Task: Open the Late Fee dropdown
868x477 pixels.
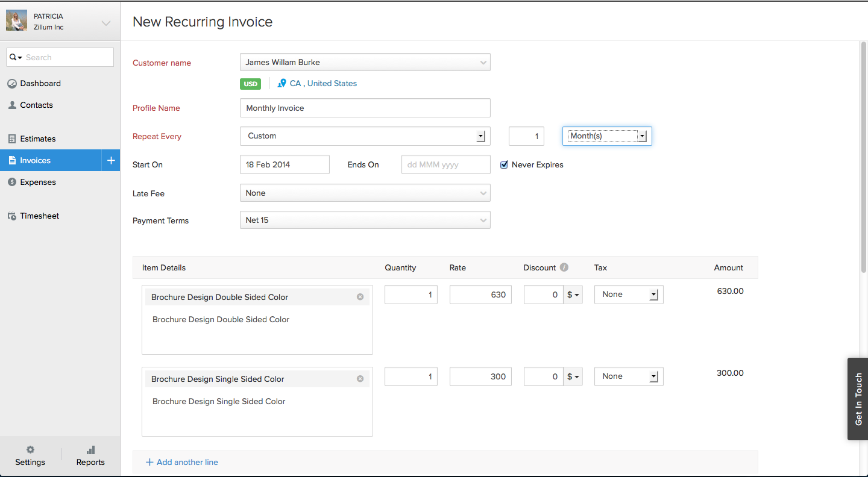Action: (x=482, y=193)
